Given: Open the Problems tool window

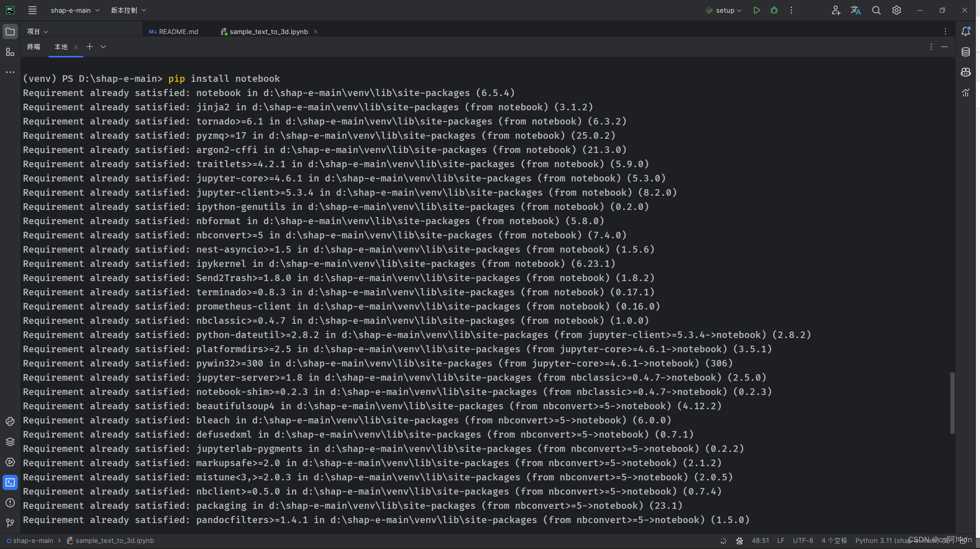Looking at the screenshot, I should (x=10, y=503).
